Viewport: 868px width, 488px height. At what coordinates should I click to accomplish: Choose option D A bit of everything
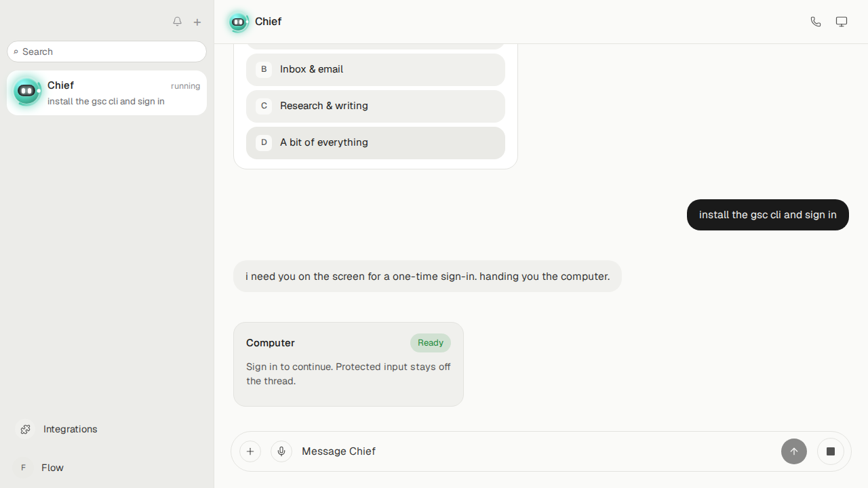(376, 142)
